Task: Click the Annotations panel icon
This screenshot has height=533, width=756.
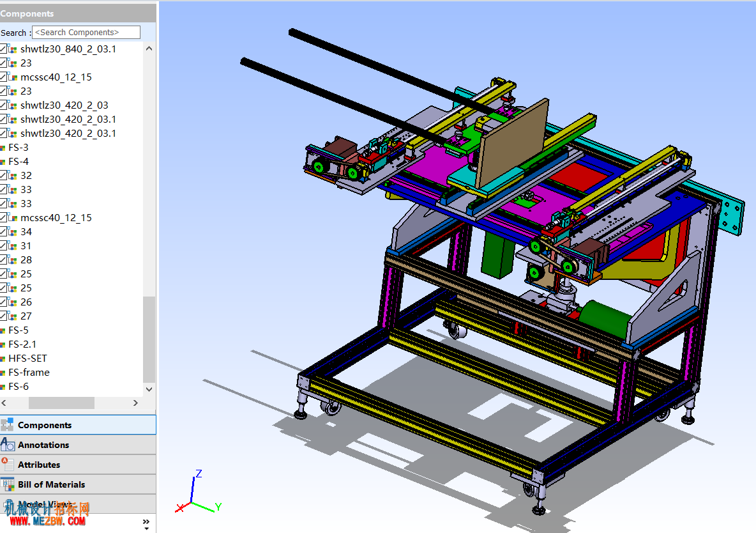Action: point(7,445)
